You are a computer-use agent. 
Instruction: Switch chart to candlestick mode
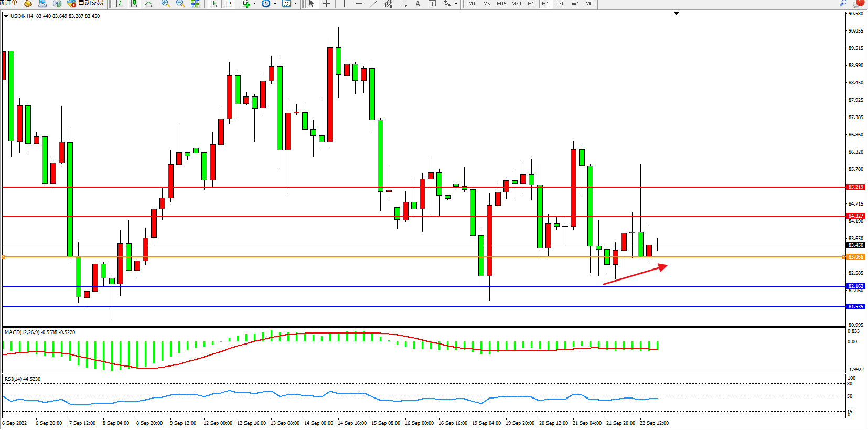point(134,4)
